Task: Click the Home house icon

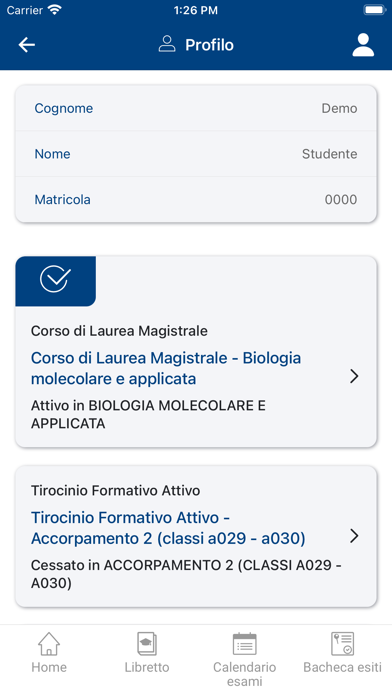Action: pyautogui.click(x=49, y=644)
